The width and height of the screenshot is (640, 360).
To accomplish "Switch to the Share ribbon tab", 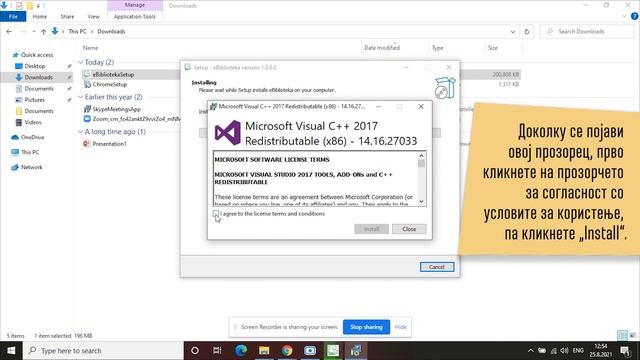I will coord(67,17).
